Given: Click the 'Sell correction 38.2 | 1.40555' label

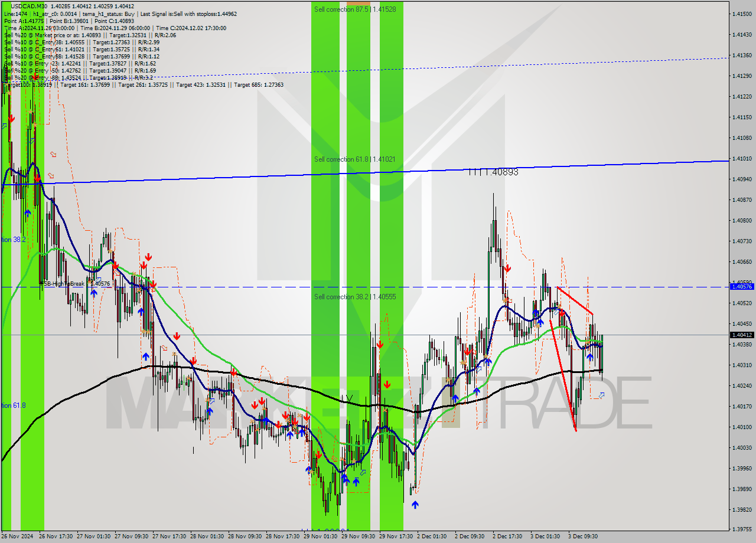Looking at the screenshot, I should coord(355,297).
